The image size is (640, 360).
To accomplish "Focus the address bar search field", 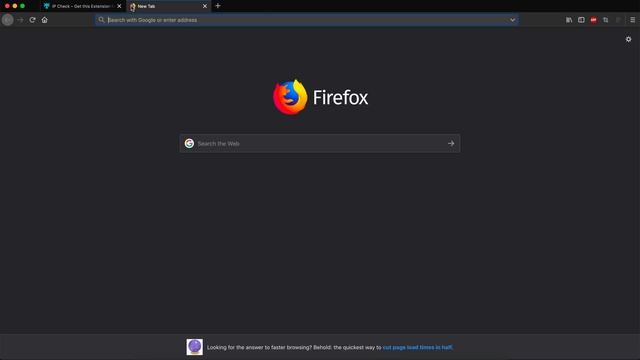I will click(307, 20).
